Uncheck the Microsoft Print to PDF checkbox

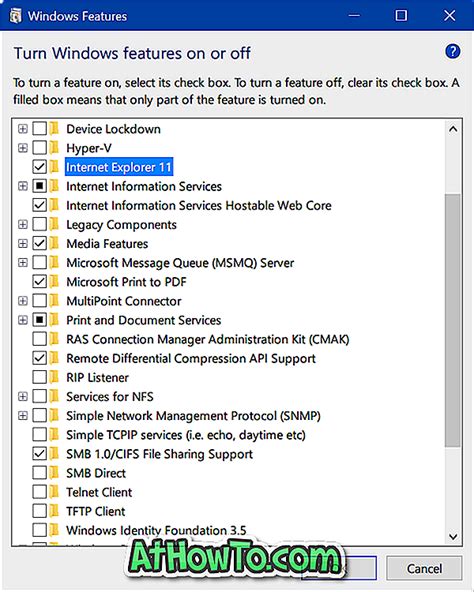(x=40, y=282)
